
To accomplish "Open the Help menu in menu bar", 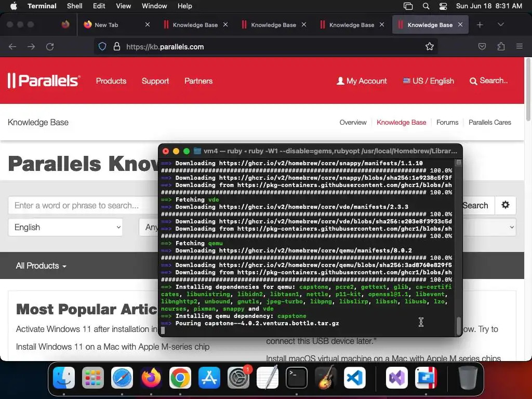I will pyautogui.click(x=184, y=6).
